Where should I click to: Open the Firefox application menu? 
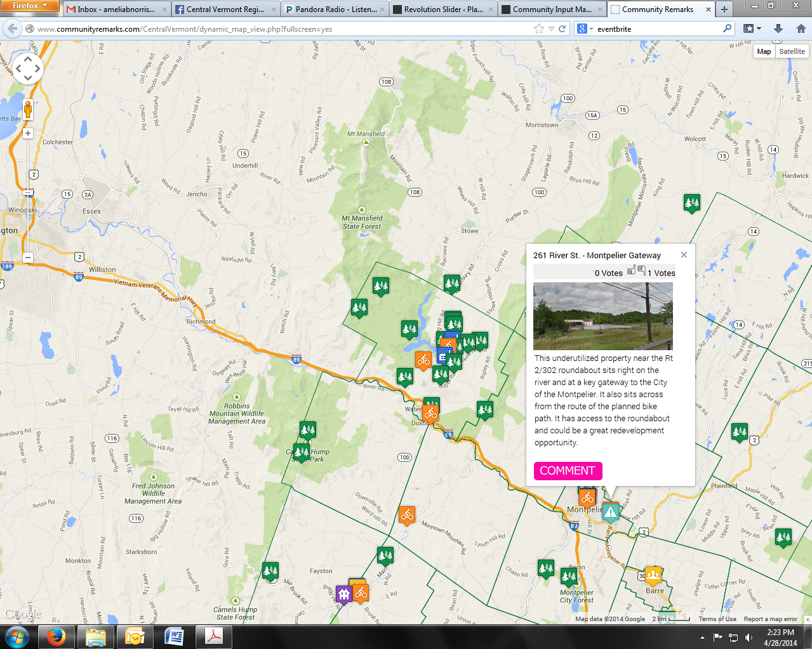(30, 6)
